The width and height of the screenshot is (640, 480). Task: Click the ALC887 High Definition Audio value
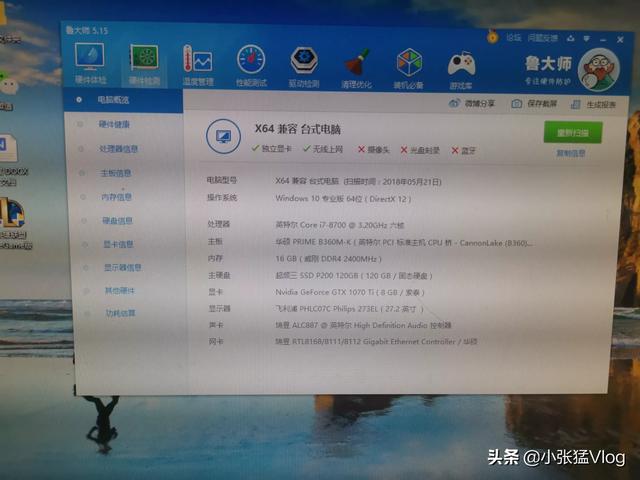tap(363, 325)
